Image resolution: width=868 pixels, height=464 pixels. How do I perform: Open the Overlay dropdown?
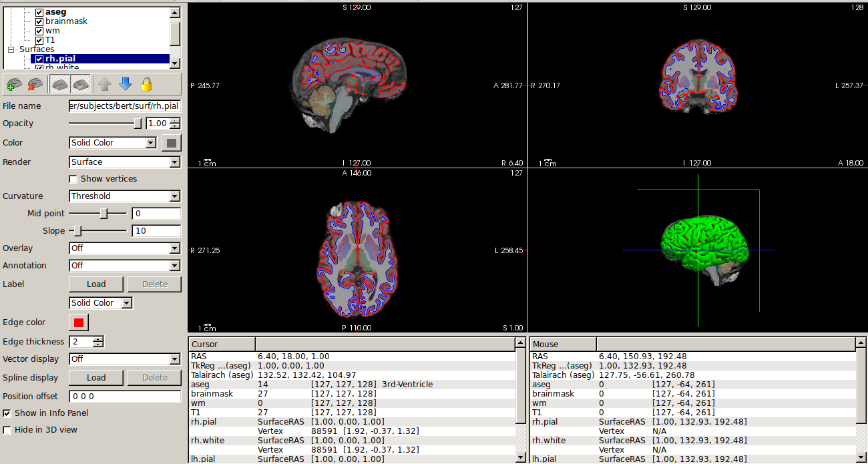(125, 248)
